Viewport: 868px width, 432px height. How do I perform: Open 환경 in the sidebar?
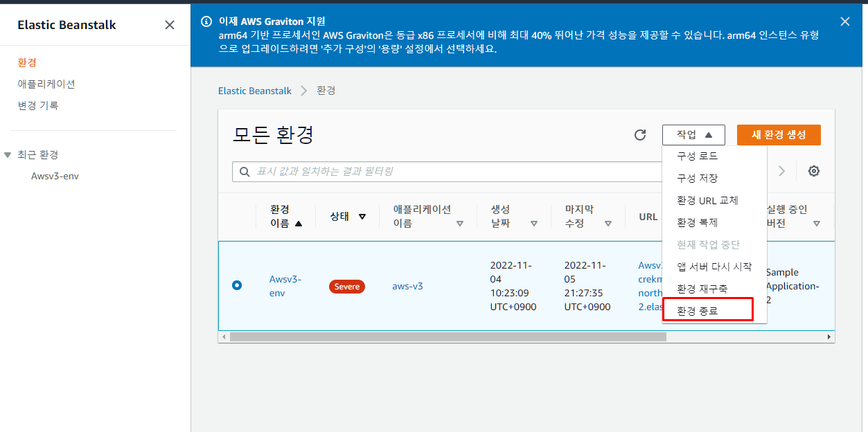point(27,63)
